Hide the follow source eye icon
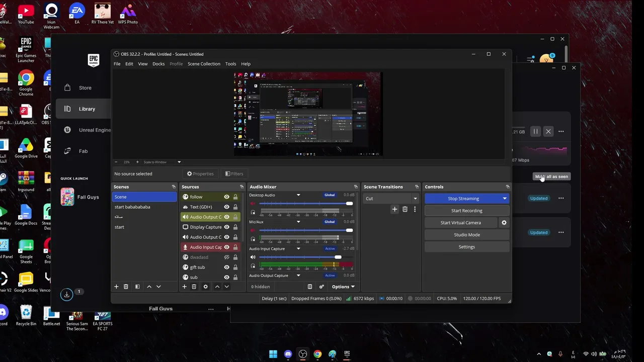 pyautogui.click(x=226, y=197)
